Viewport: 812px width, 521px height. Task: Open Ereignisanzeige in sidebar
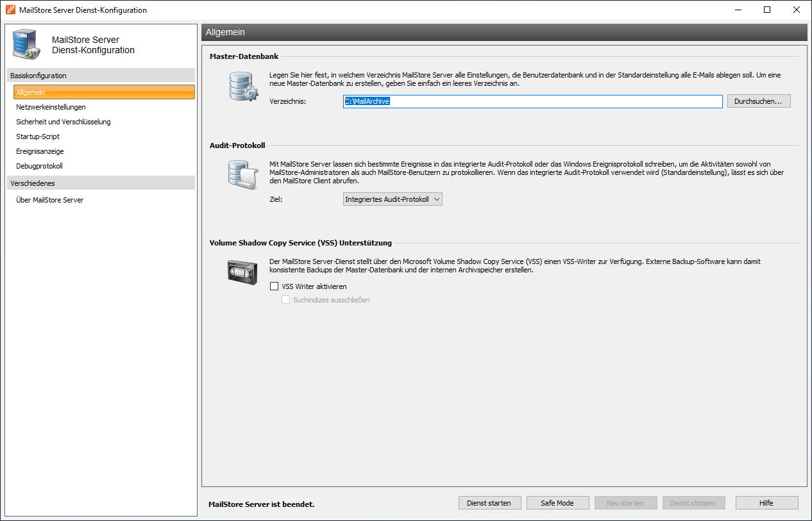[x=40, y=151]
